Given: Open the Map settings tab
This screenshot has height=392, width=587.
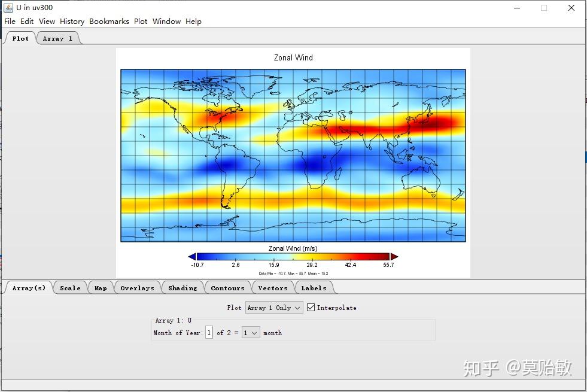Looking at the screenshot, I should point(101,288).
